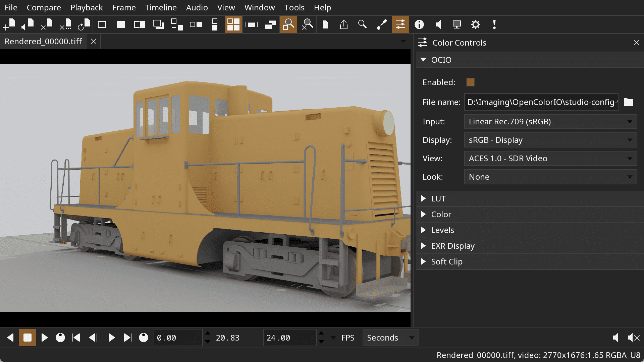This screenshot has height=362, width=644.
Task: Toggle the magnify zoom tool
Action: click(x=288, y=24)
